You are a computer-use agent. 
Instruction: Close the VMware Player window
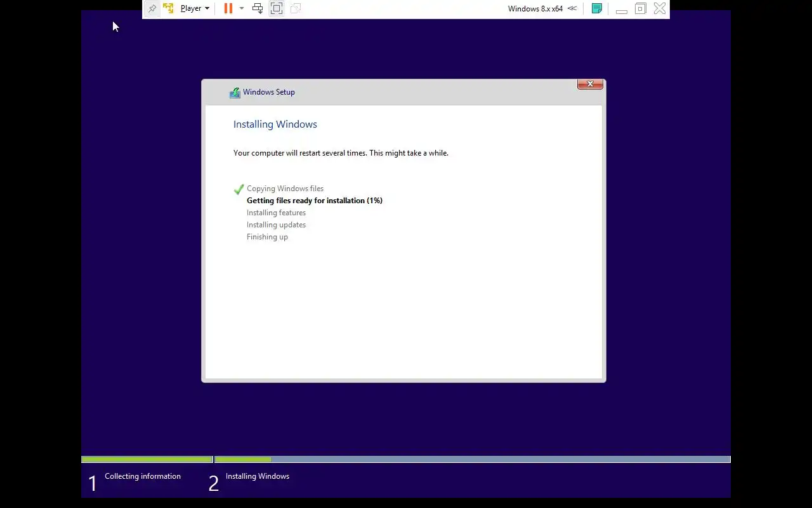pyautogui.click(x=660, y=8)
